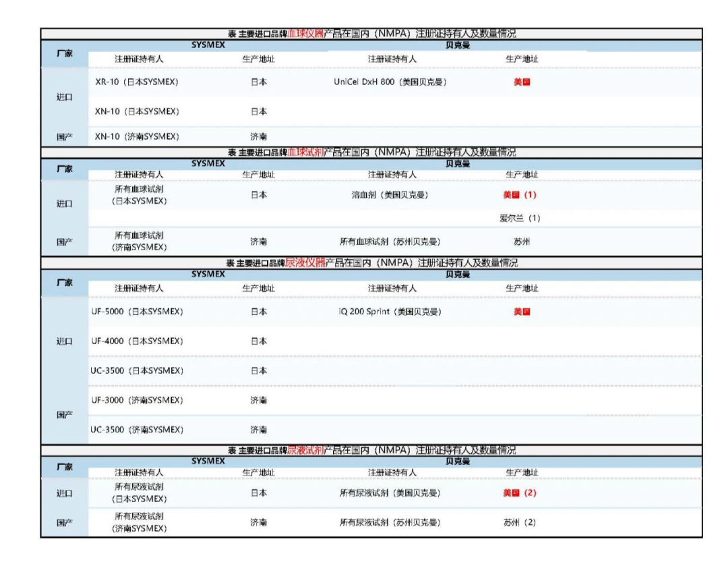Select cell UF-4000 (日本SYSMEX)
Viewport: 728px width, 564px height.
137,341
